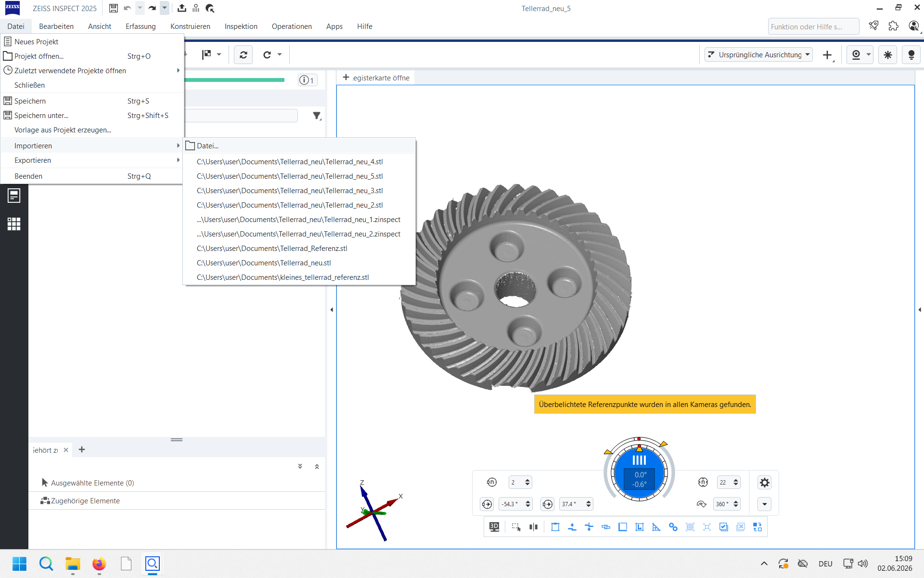Click the 3D view icon in the bottom toolbar
This screenshot has height=578, width=924.
coord(494,527)
